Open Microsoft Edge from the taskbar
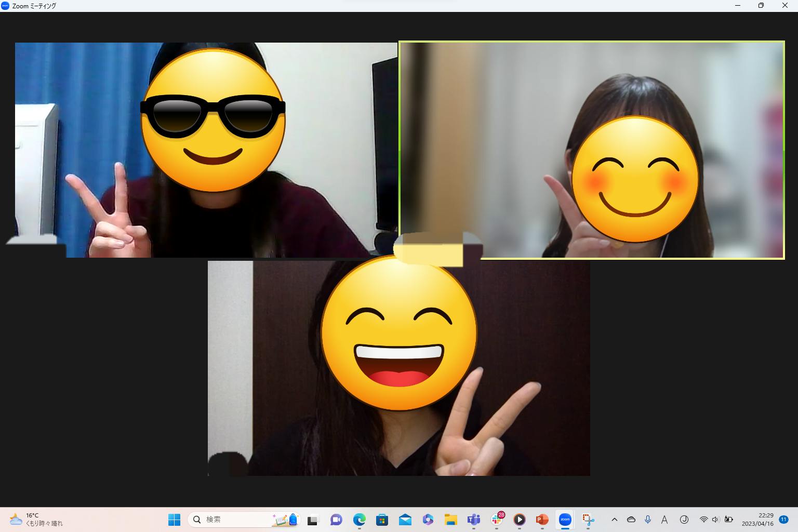Image resolution: width=798 pixels, height=532 pixels. pyautogui.click(x=359, y=520)
